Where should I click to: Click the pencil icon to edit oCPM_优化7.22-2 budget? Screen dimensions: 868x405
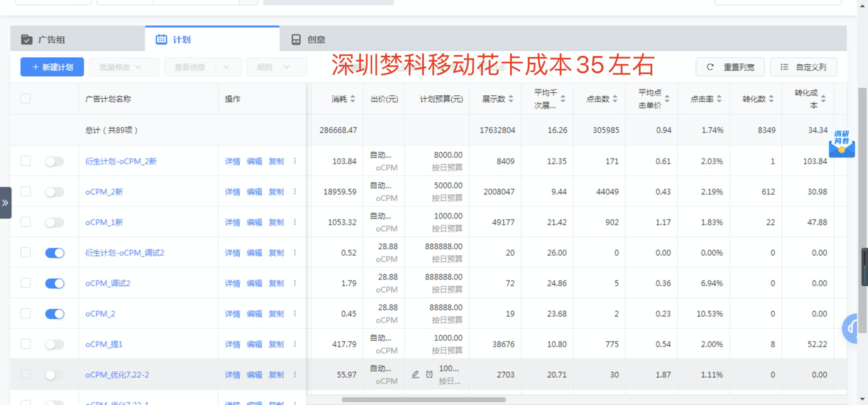(415, 375)
